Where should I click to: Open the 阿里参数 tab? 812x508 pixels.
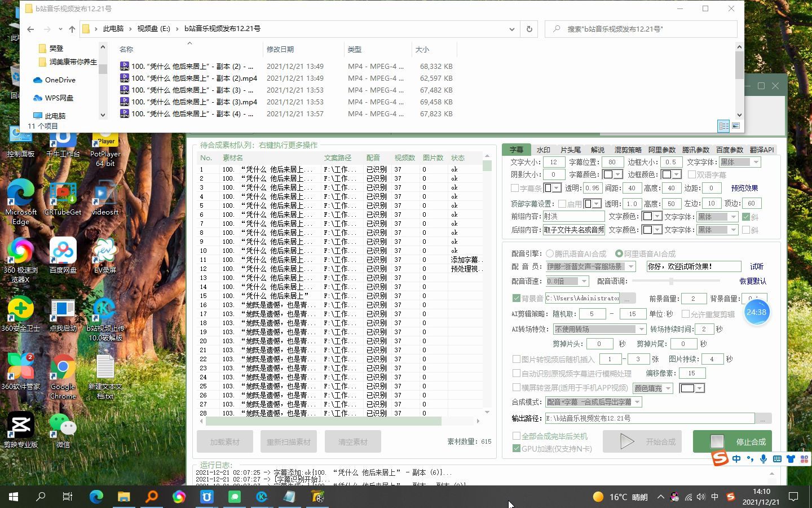pos(661,150)
